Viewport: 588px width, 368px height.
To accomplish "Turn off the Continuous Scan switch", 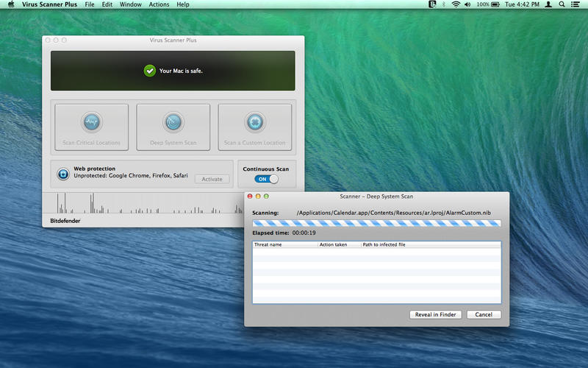I will click(x=266, y=179).
